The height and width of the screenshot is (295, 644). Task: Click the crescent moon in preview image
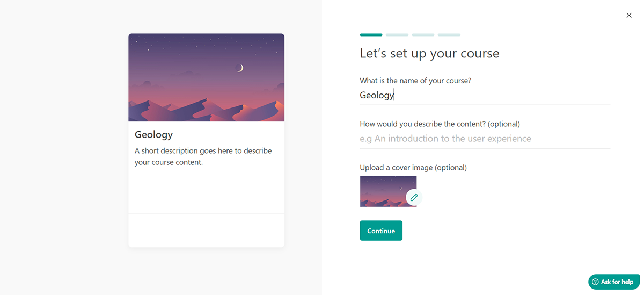240,68
